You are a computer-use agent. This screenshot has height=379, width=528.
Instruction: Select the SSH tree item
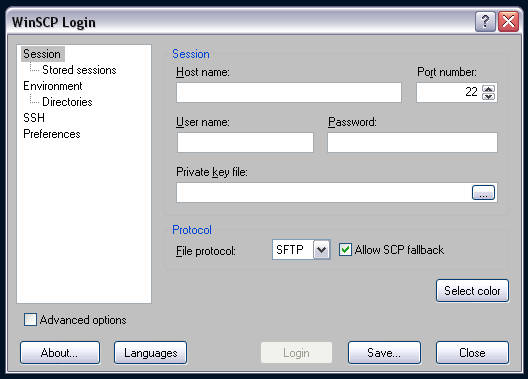pos(34,118)
